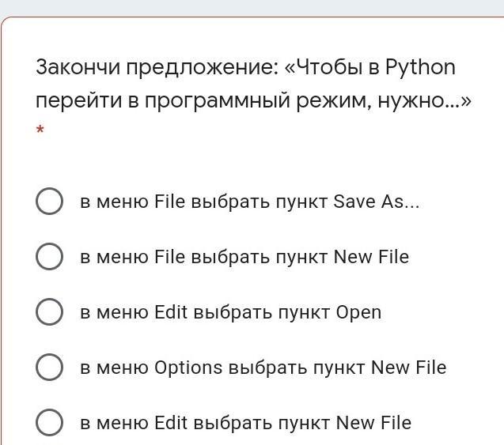Select radio button for File menu New File
504x445 pixels.
49,257
